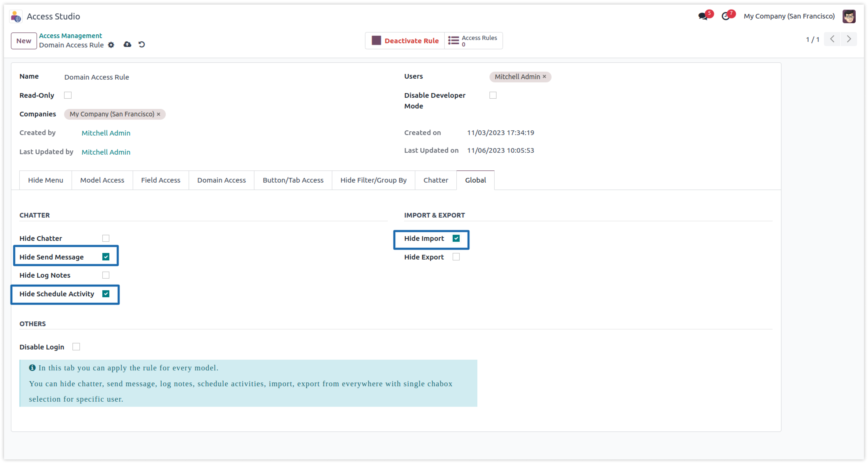
Task: Toggle the Read-Only checkbox
Action: pyautogui.click(x=68, y=95)
